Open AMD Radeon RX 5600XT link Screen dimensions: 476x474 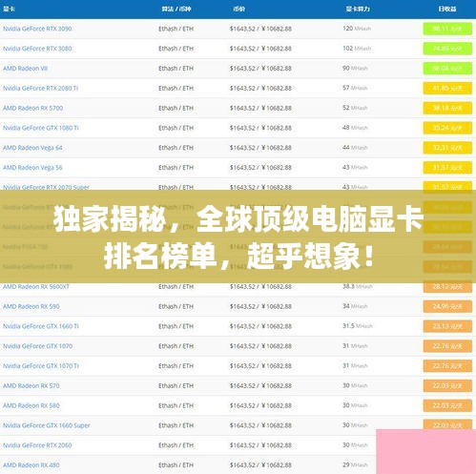[x=36, y=287]
